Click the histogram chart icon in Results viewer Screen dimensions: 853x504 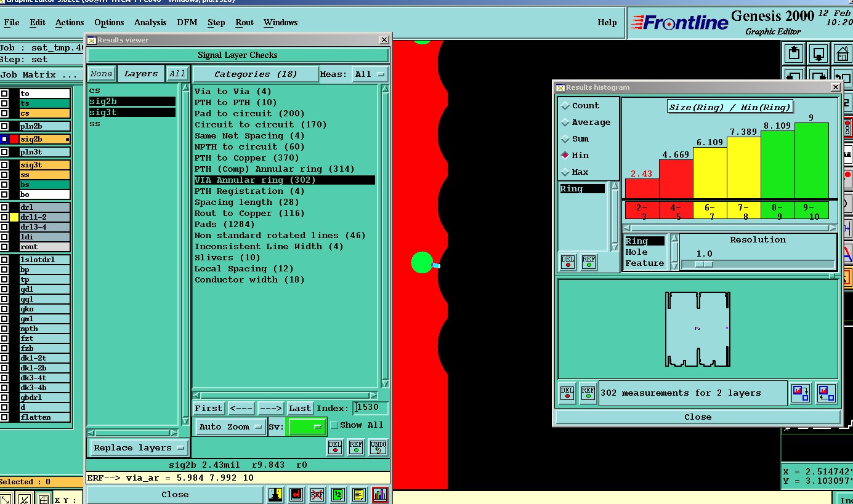coord(379,494)
